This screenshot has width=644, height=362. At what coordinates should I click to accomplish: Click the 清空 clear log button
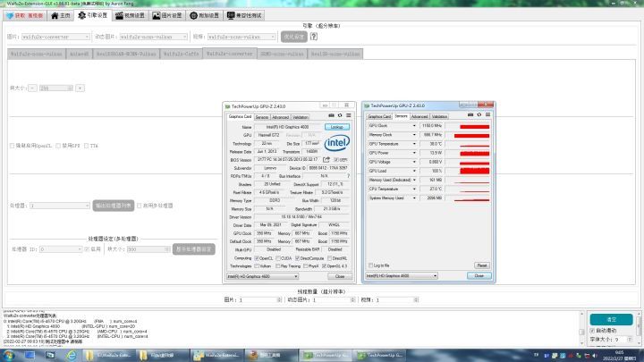(x=611, y=319)
